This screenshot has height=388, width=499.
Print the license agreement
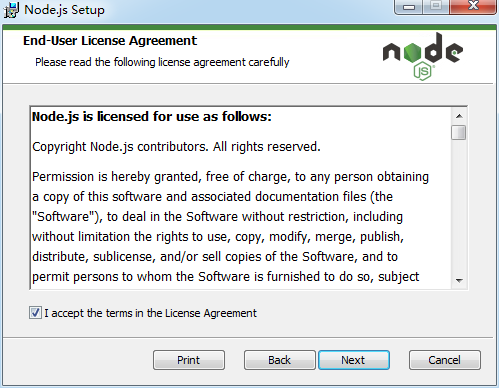[189, 360]
